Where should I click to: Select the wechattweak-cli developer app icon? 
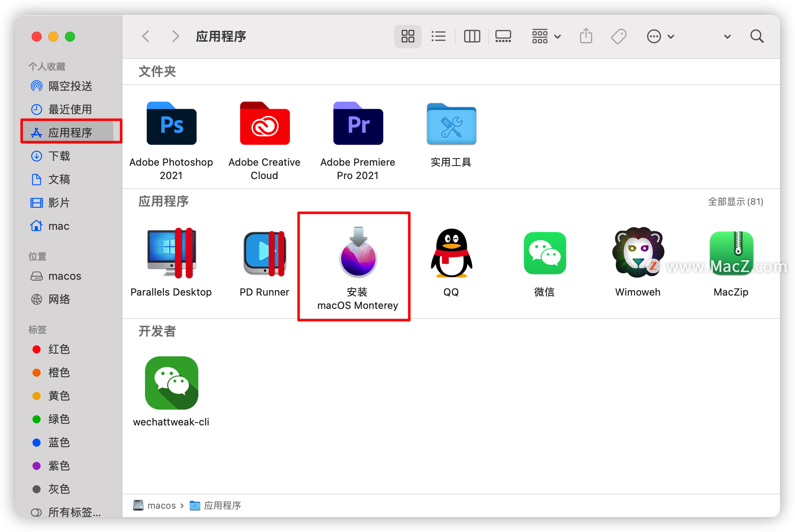171,383
